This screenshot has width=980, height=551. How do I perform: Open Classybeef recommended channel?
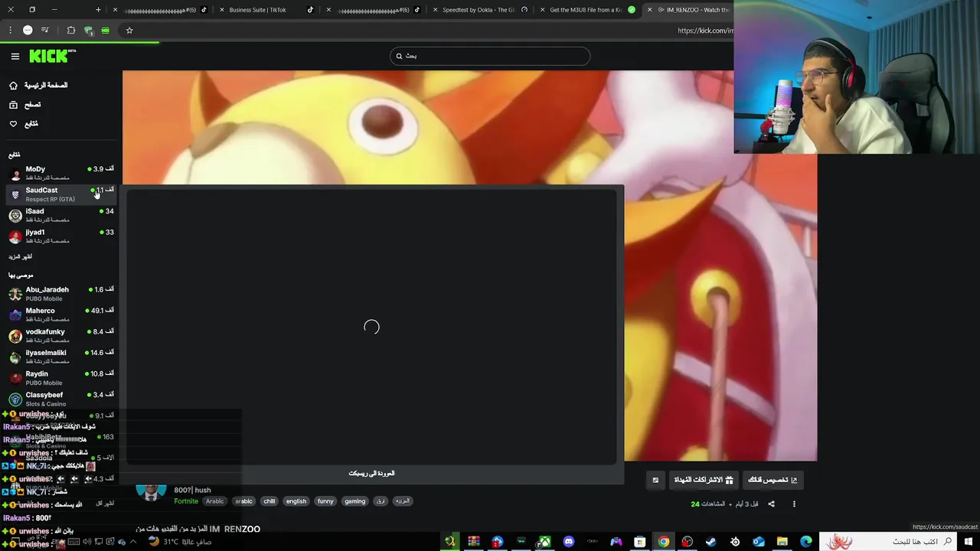(x=61, y=399)
